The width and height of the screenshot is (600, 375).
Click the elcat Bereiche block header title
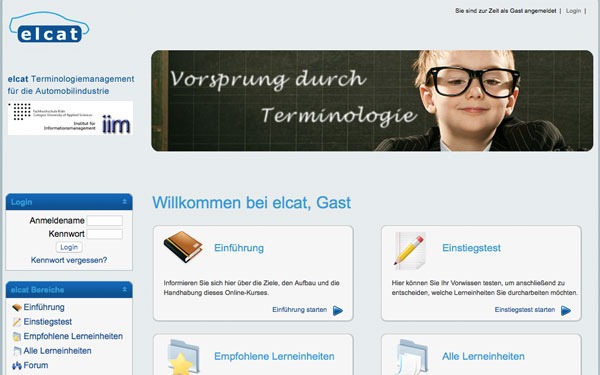[x=38, y=290]
